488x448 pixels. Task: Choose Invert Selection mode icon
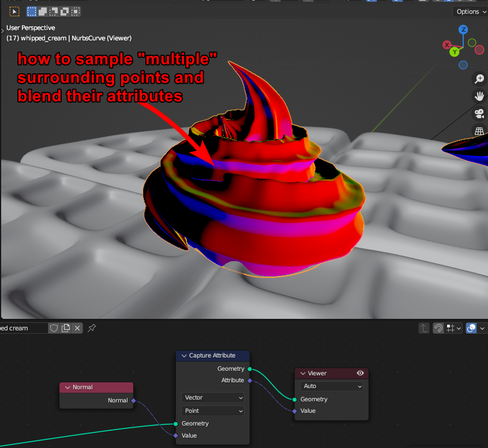[x=65, y=12]
